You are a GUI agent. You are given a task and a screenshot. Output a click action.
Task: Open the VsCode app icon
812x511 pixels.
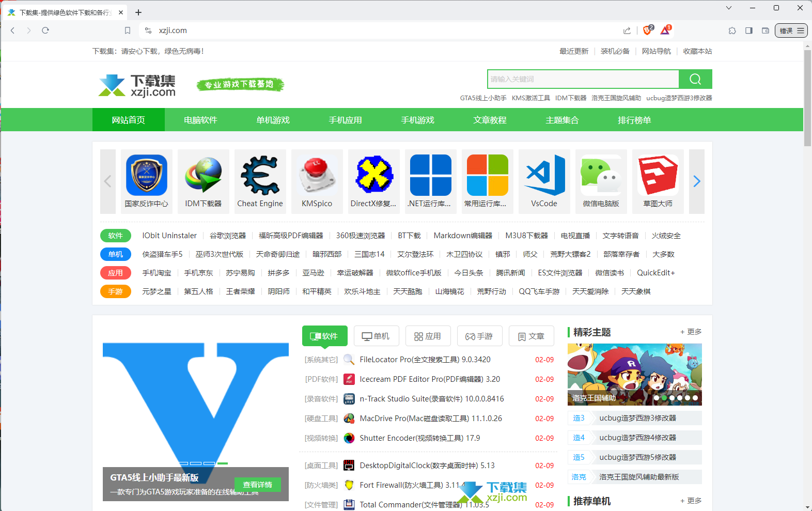coord(544,176)
